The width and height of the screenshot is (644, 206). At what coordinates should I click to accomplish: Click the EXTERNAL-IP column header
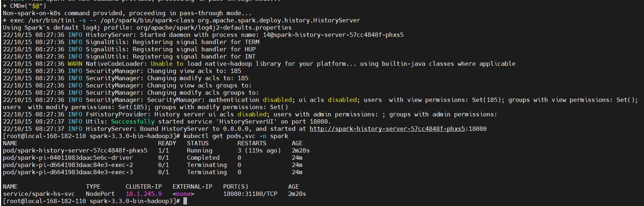(x=192, y=186)
